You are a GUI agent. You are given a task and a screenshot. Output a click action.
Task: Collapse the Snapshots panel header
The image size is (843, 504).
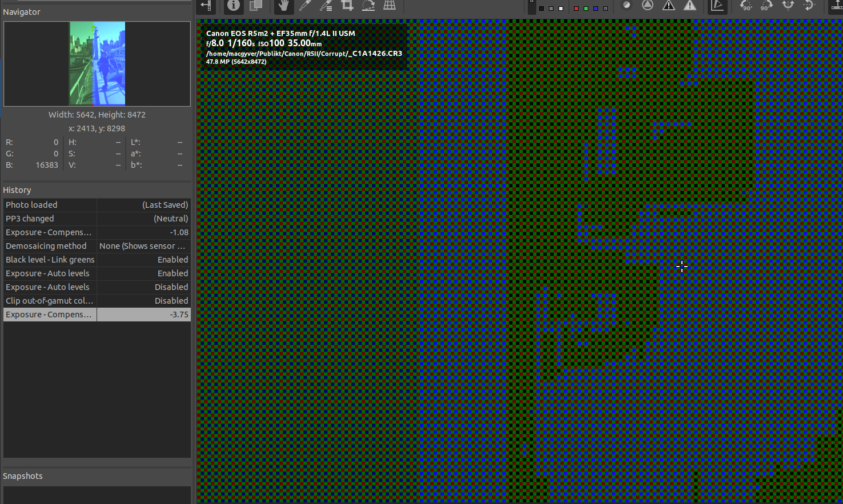[23, 476]
